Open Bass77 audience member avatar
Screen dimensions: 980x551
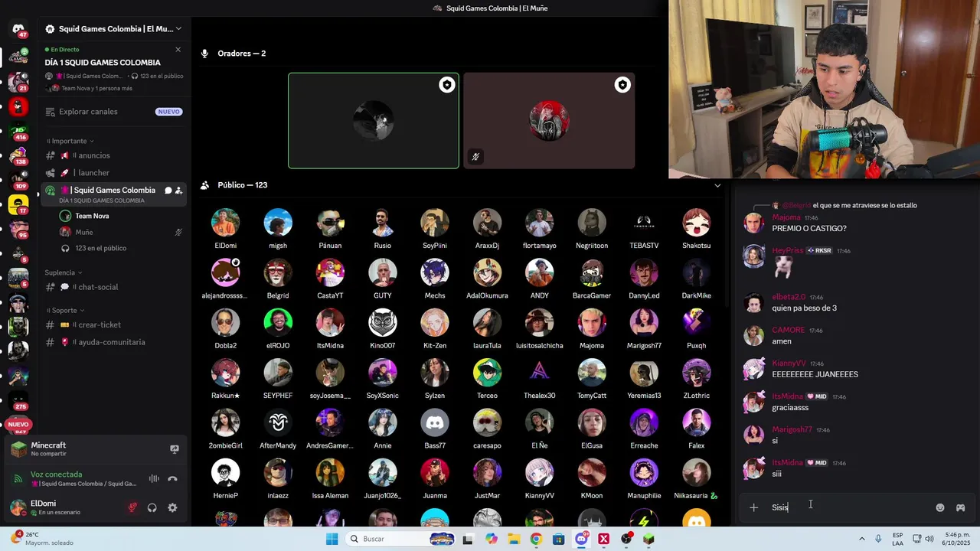pos(435,422)
